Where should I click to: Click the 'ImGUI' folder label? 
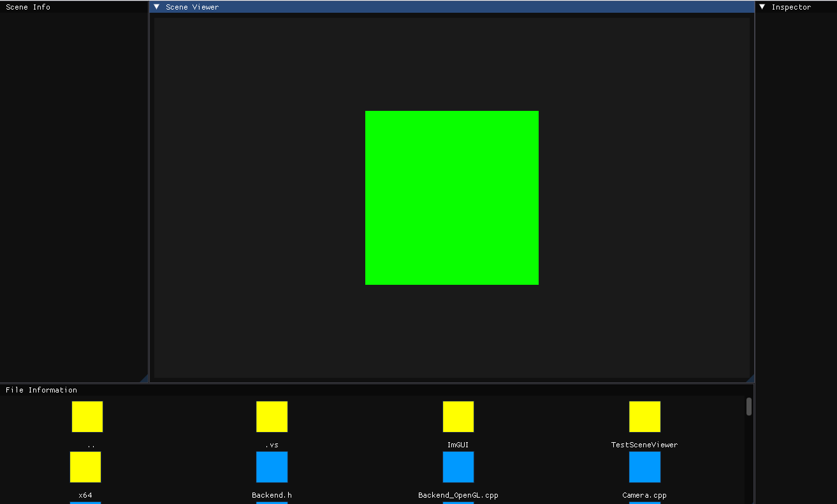pos(458,445)
